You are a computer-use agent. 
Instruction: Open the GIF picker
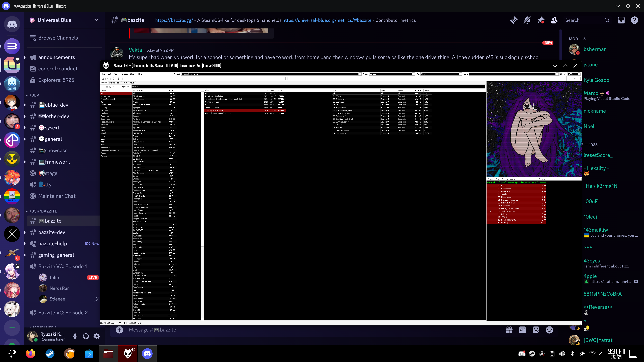click(523, 330)
